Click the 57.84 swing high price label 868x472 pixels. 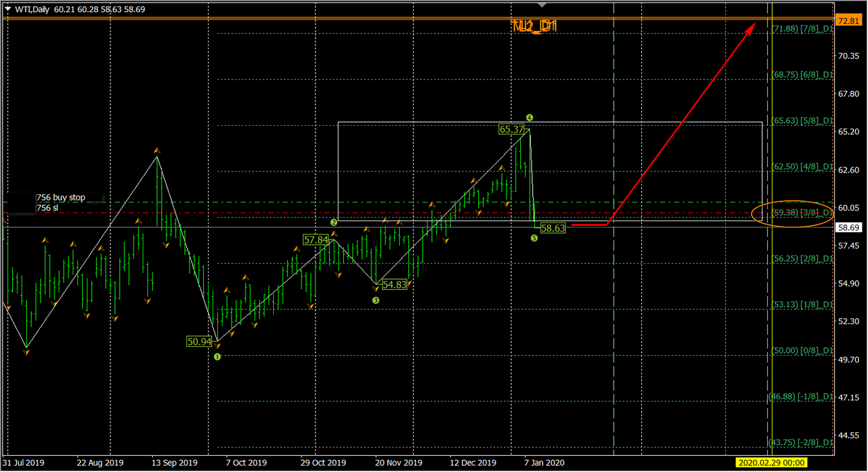point(316,239)
